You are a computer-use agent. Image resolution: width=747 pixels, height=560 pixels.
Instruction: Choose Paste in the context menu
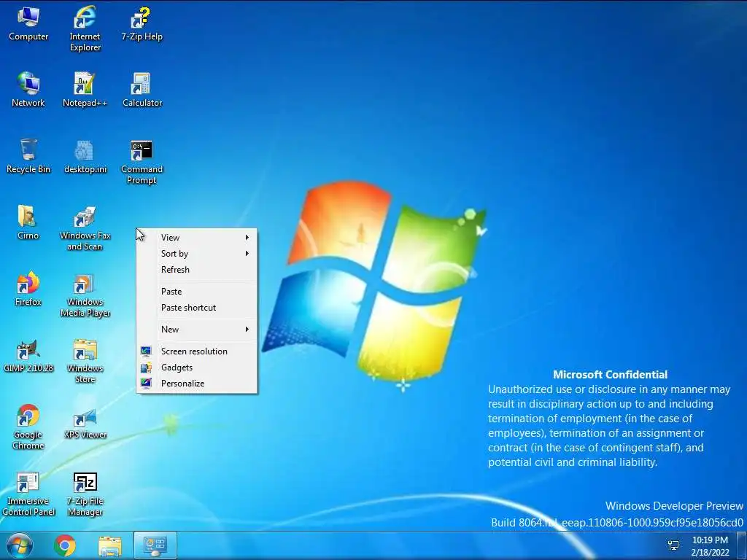click(x=197, y=292)
